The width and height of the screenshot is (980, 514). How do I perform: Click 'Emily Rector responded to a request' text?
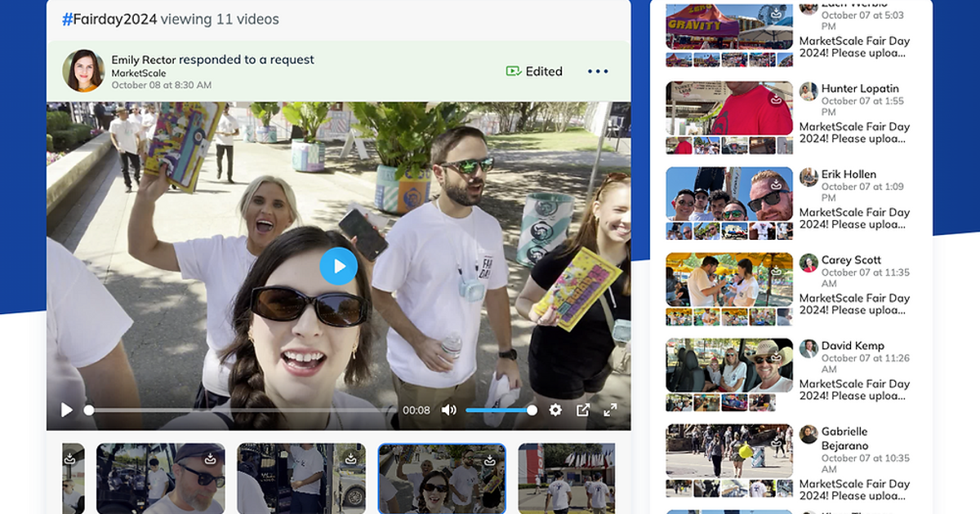coord(212,60)
